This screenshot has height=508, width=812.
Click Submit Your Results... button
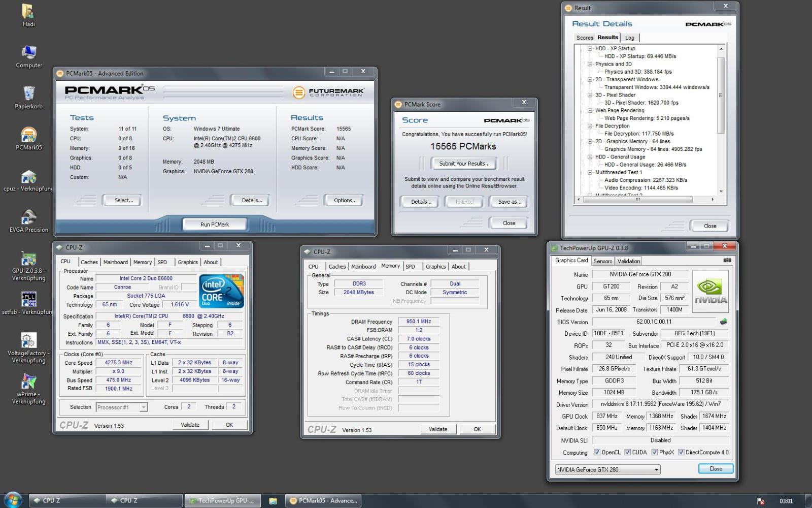tap(464, 164)
